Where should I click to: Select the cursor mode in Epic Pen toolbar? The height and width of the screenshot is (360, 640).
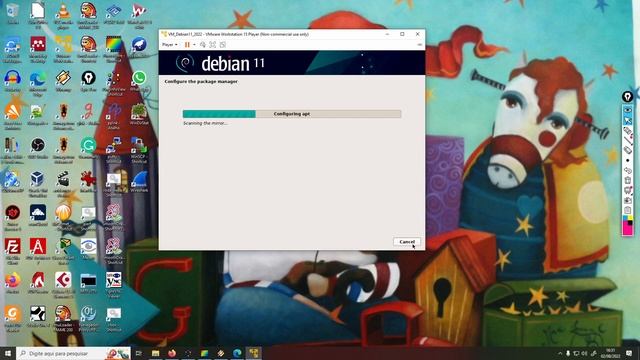(628, 121)
